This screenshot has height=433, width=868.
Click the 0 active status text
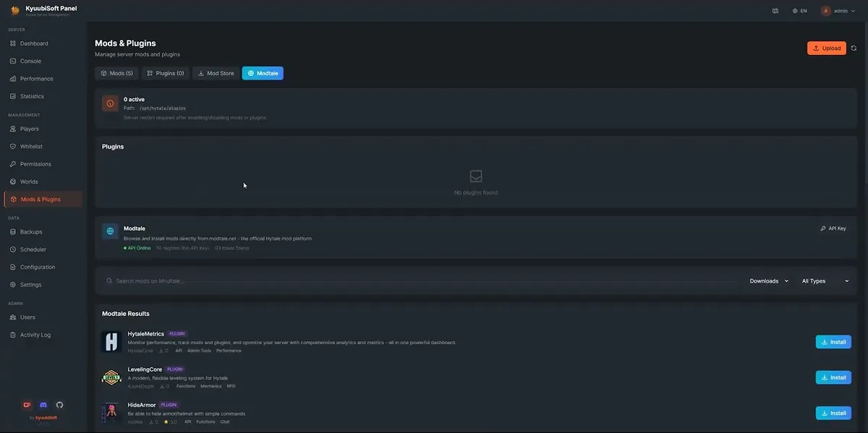135,99
